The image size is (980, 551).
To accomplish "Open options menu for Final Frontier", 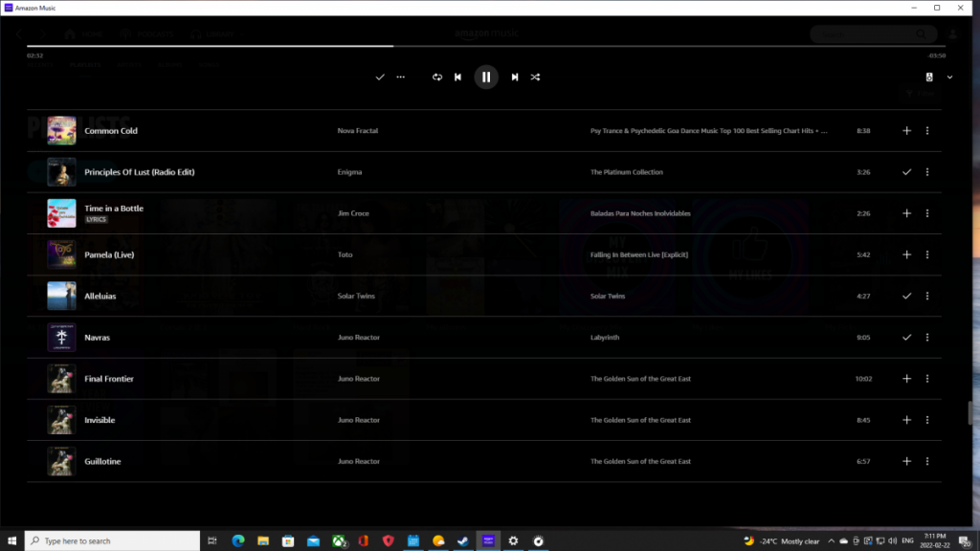I will (926, 379).
